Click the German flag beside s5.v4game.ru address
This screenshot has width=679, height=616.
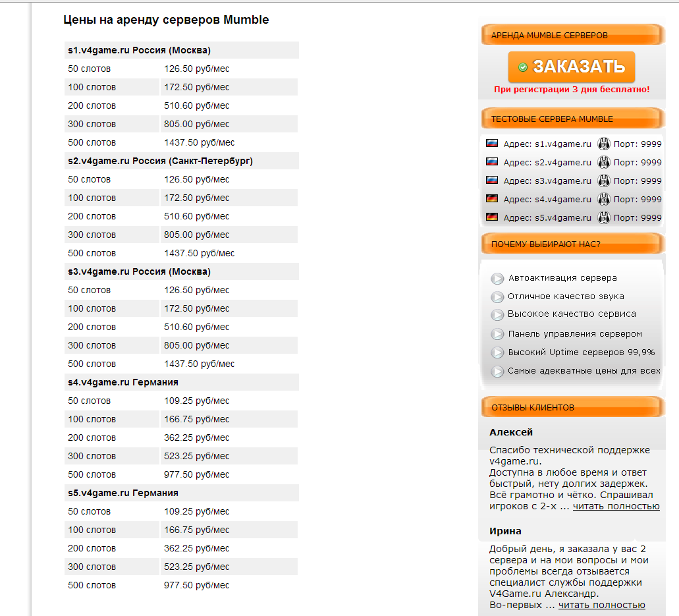[x=491, y=217]
